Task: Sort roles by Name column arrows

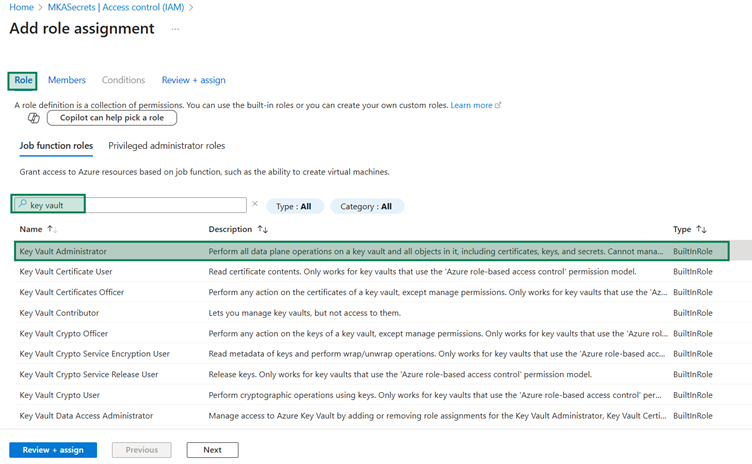Action: pos(52,230)
